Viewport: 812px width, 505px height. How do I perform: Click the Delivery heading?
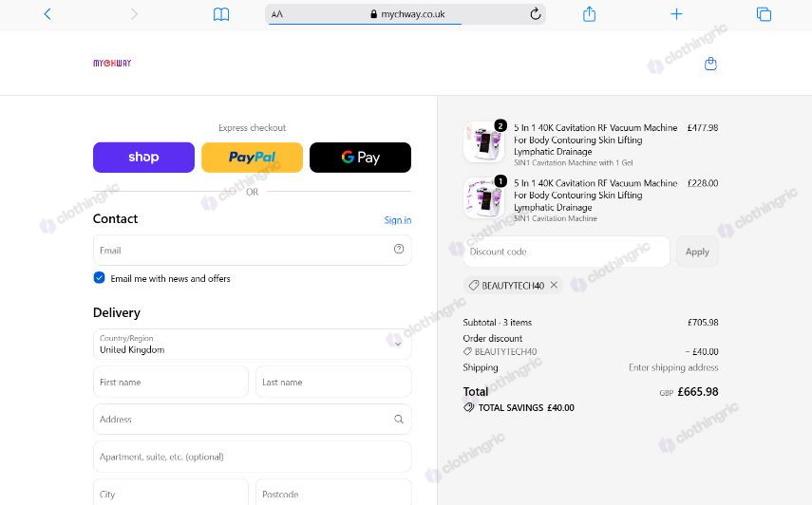[117, 312]
